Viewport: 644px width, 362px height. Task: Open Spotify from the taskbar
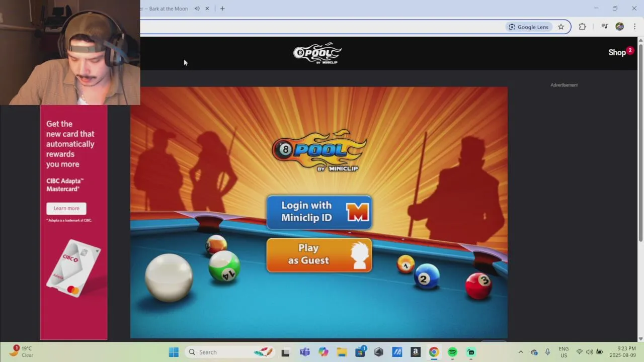452,352
